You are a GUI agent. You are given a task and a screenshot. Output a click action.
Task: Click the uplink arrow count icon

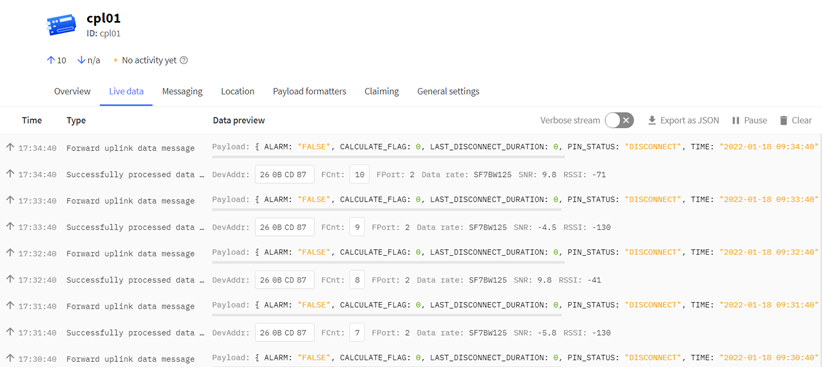[x=51, y=60]
